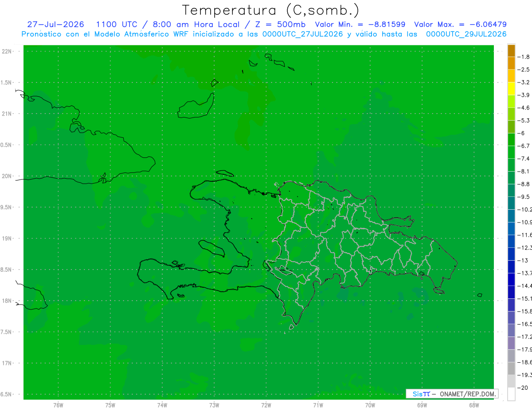Click the '-1.8' color scale value
Viewport: 532px width, 411px height.
(524, 57)
